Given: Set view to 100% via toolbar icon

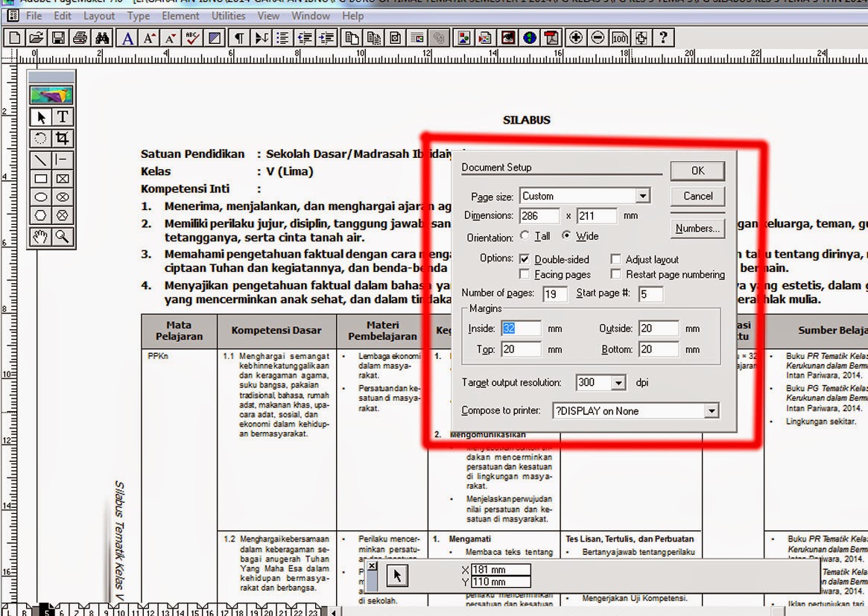Looking at the screenshot, I should pyautogui.click(x=618, y=36).
